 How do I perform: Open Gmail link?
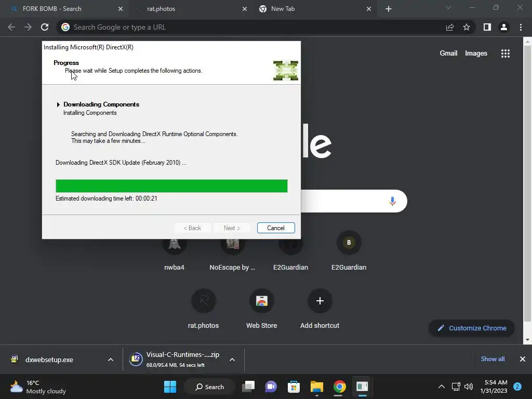pos(448,54)
